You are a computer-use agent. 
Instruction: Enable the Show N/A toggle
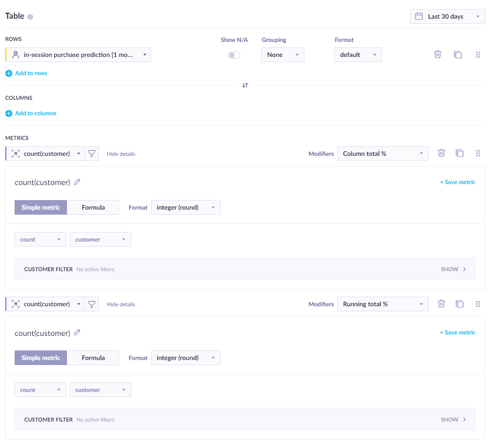(234, 54)
